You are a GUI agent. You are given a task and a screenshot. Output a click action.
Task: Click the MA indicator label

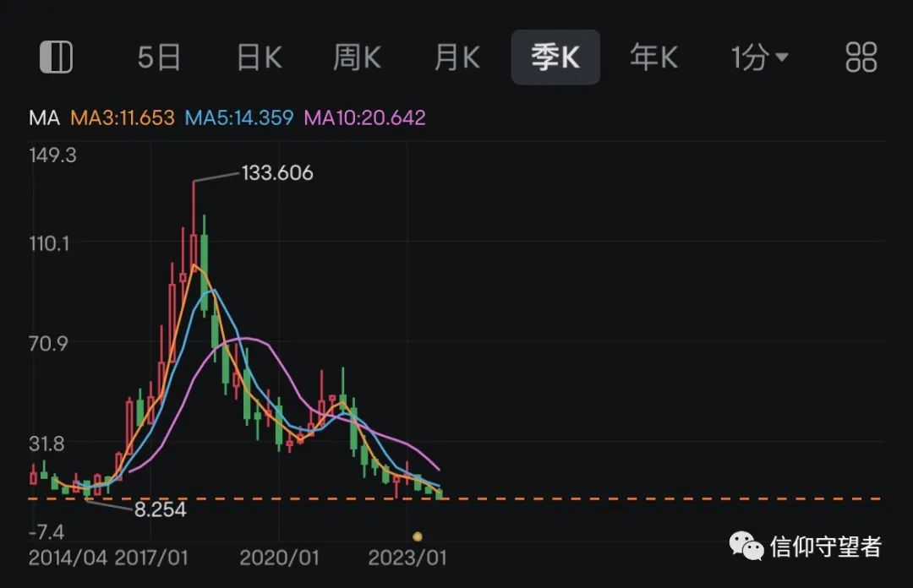[x=44, y=118]
